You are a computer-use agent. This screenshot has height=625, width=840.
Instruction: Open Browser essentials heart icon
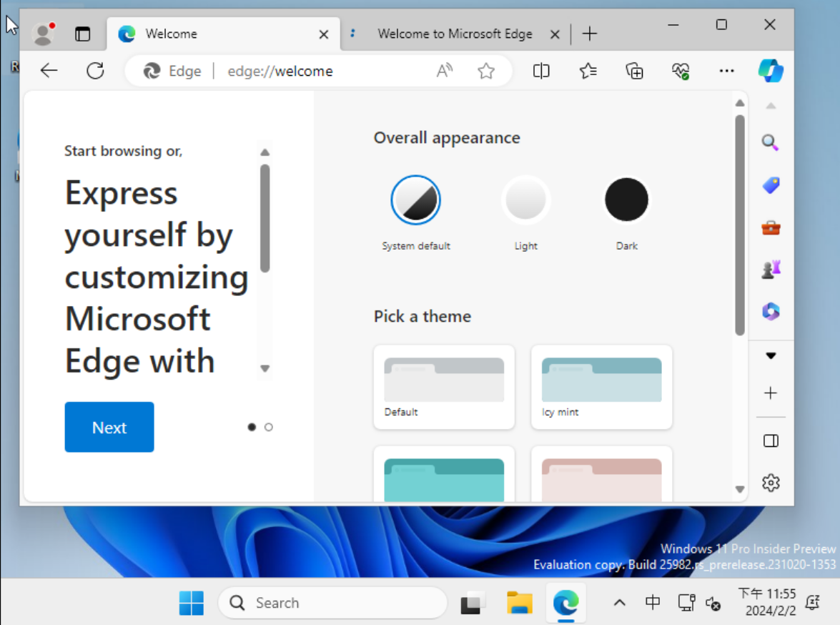pos(681,71)
